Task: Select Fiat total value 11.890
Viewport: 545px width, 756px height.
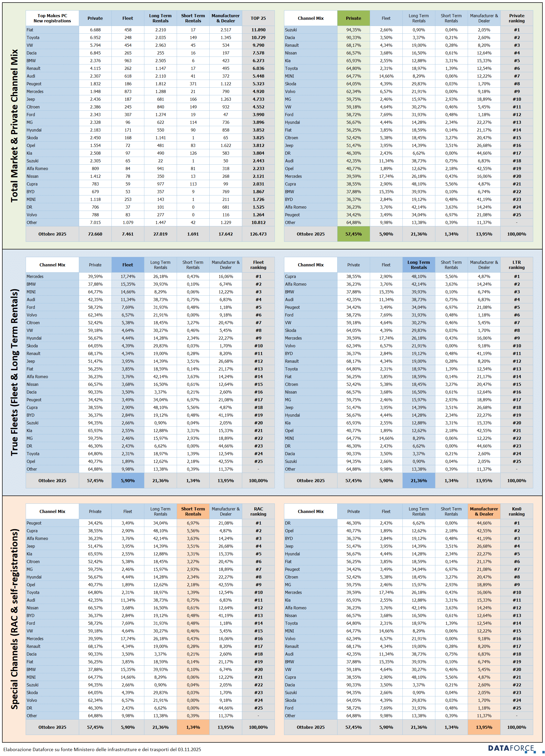Action: pos(258,30)
